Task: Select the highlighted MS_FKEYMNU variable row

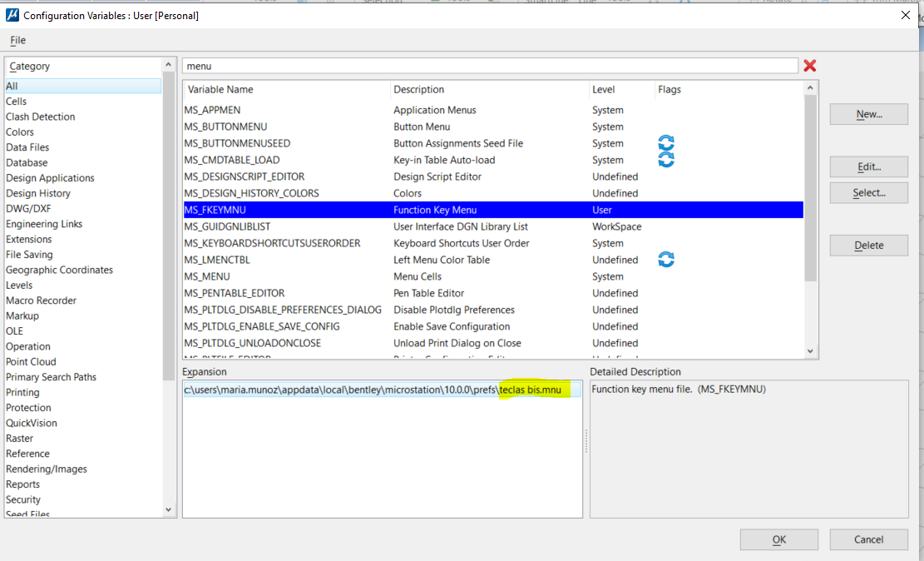Action: click(x=493, y=210)
